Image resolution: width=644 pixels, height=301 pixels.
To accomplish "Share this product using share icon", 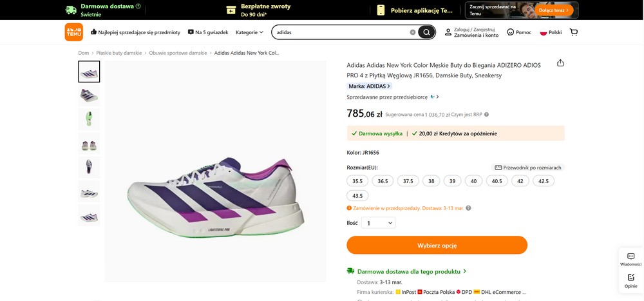I will point(560,63).
